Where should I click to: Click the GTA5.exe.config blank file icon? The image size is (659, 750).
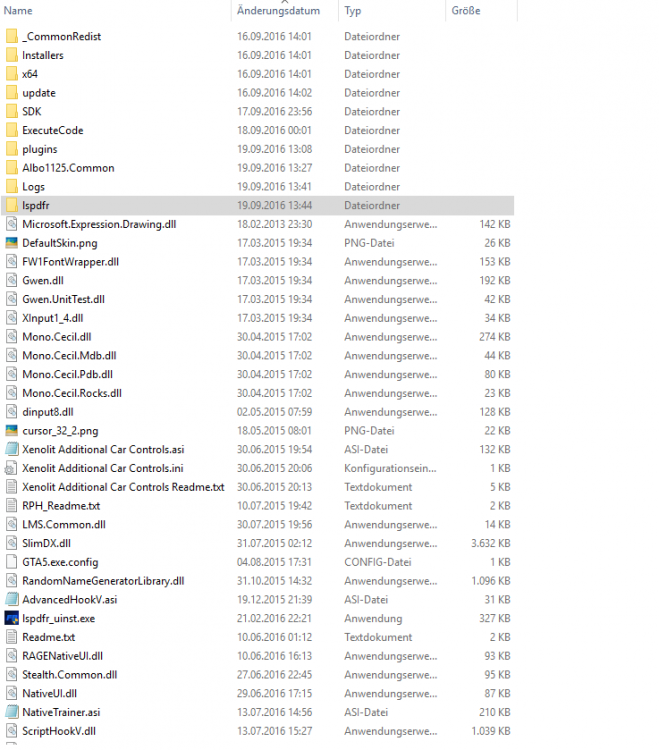pyautogui.click(x=11, y=562)
